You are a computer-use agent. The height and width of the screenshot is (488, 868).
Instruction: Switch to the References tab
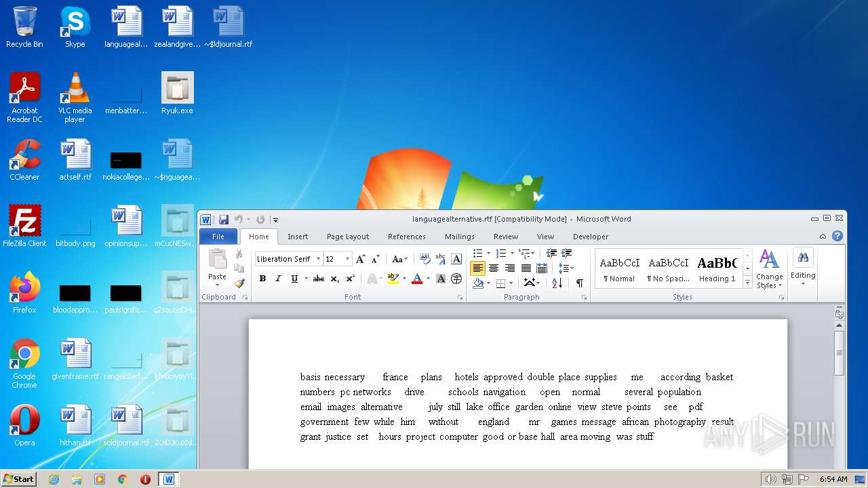click(407, 237)
